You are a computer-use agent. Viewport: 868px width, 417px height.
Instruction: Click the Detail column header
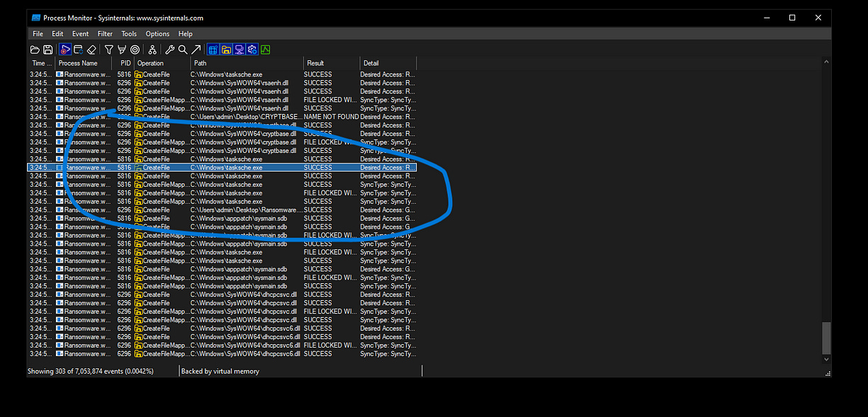pyautogui.click(x=388, y=63)
